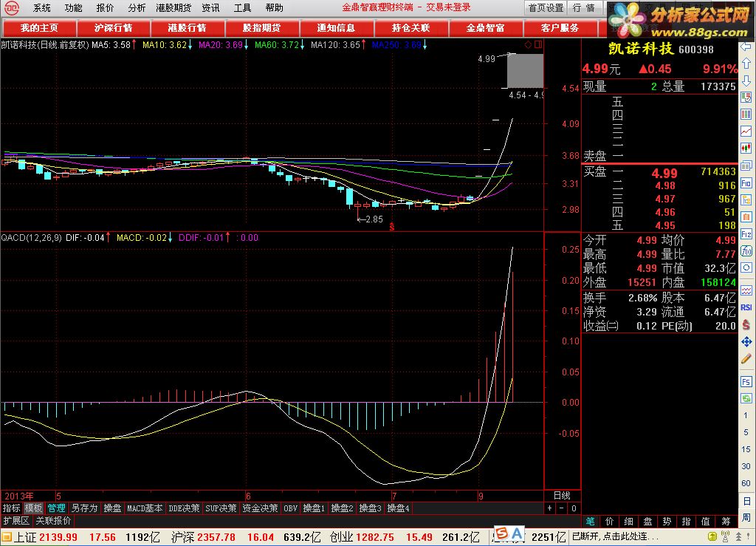Open the 功能 menu

[73, 7]
